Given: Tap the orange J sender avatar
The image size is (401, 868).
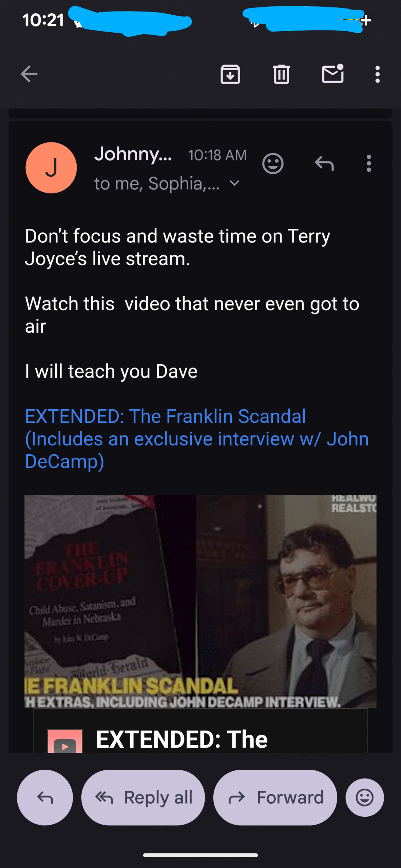Looking at the screenshot, I should point(51,168).
